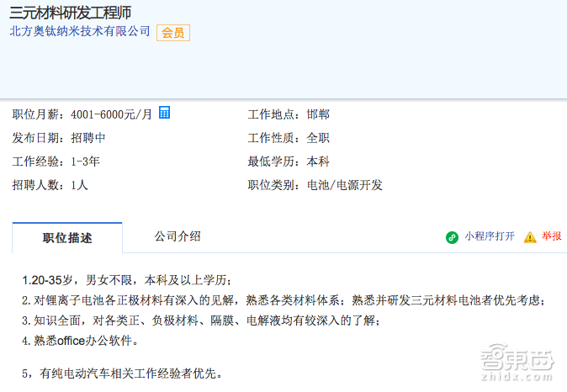Click the publish status 招聘中
567x392 pixels.
click(x=88, y=138)
